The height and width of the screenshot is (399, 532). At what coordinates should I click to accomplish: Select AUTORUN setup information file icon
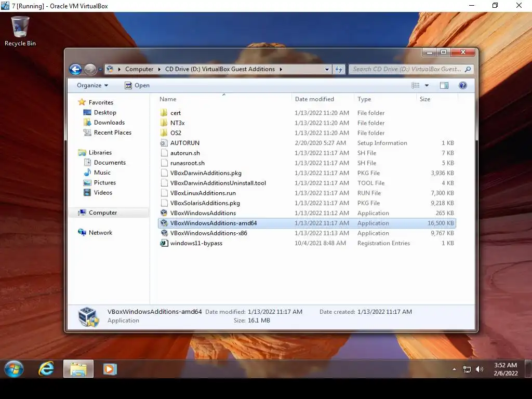point(164,143)
